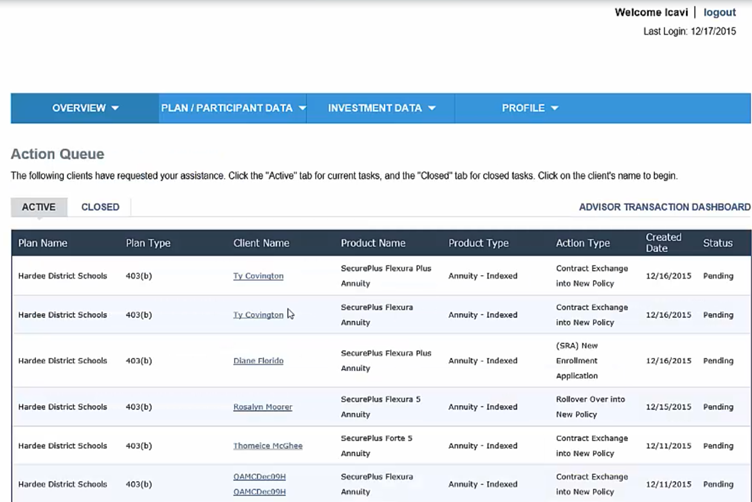The height and width of the screenshot is (502, 752).
Task: Open Ty Covington's SecurePlus Flexura Plus task
Action: (258, 276)
